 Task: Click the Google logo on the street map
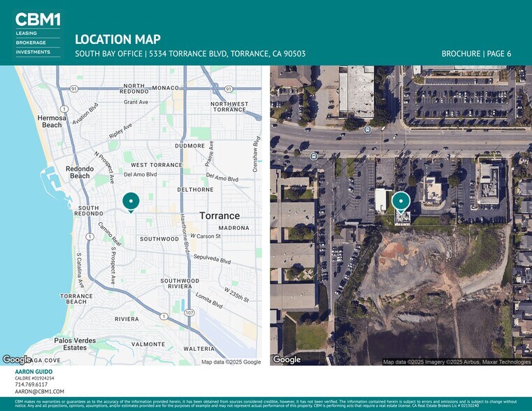coord(17,359)
